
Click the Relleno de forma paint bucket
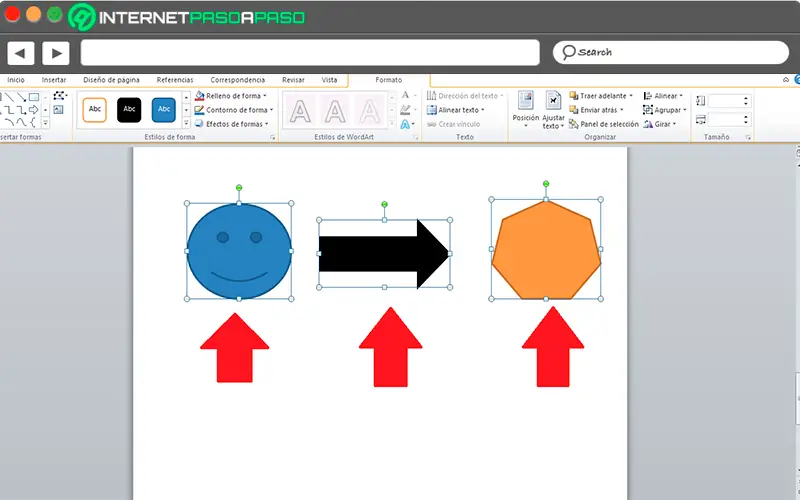click(199, 96)
